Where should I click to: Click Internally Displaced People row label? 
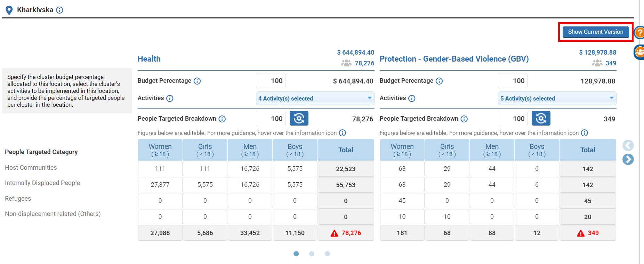click(x=42, y=183)
